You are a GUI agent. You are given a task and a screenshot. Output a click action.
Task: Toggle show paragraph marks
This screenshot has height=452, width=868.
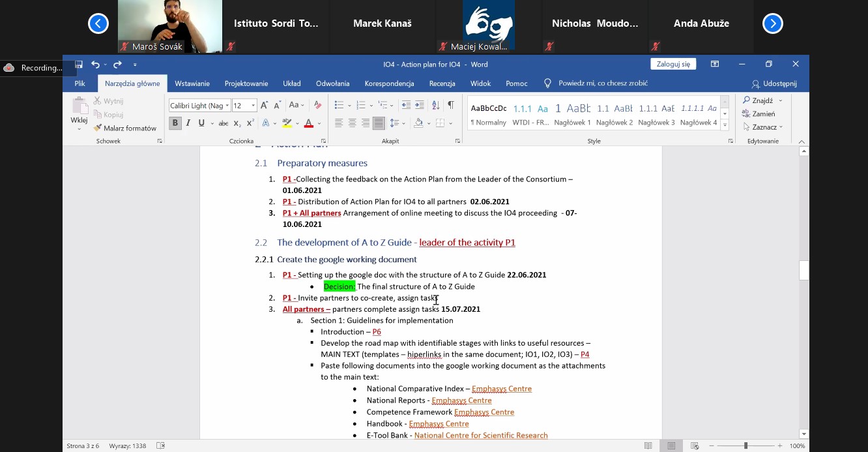point(451,105)
